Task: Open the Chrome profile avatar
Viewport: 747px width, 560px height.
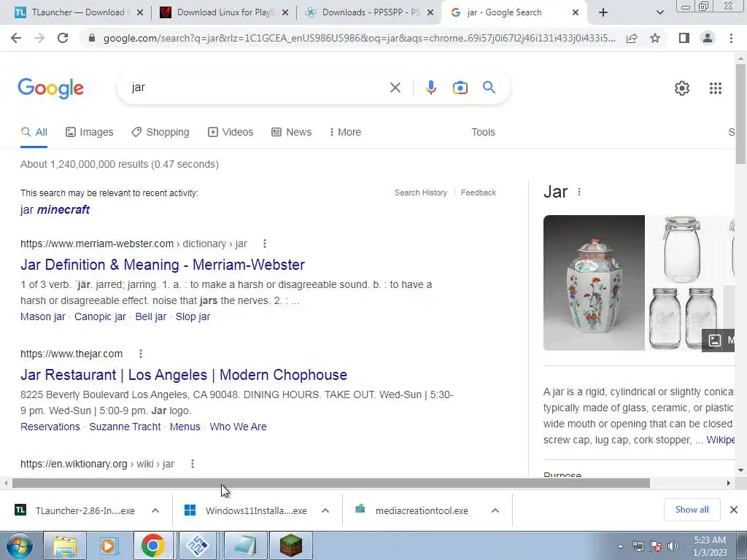Action: coord(708,38)
